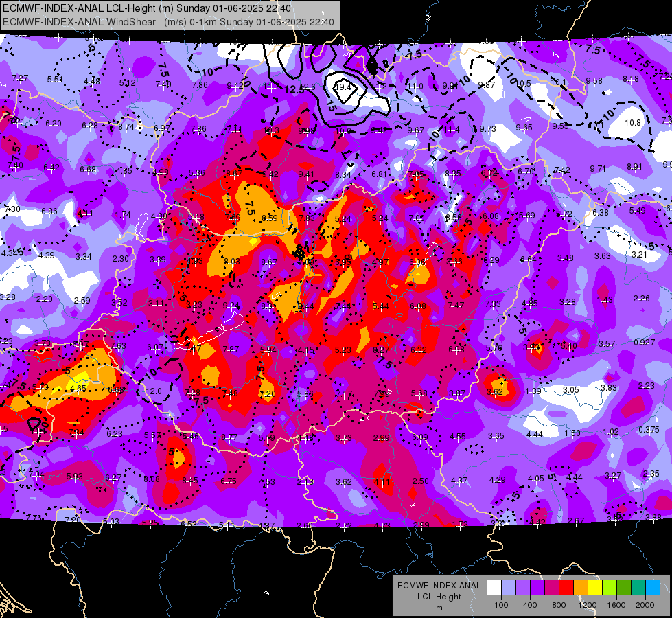Click the 4.29 grid value on the map

pyautogui.click(x=497, y=480)
